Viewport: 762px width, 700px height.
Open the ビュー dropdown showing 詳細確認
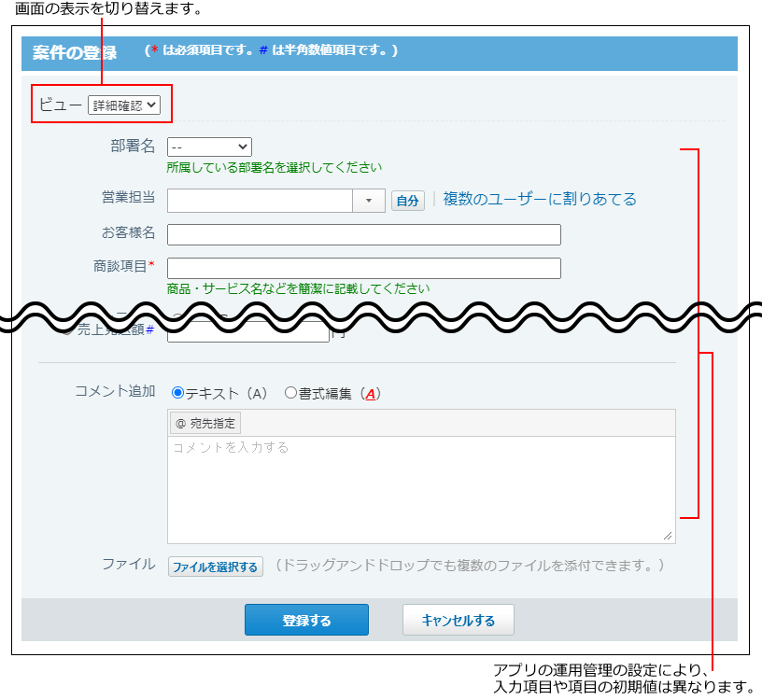(124, 105)
